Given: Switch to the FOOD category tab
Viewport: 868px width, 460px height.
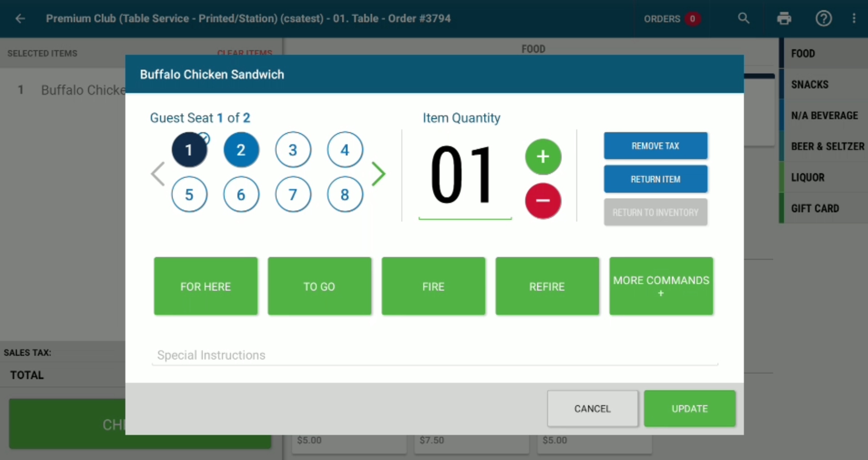Looking at the screenshot, I should click(824, 53).
